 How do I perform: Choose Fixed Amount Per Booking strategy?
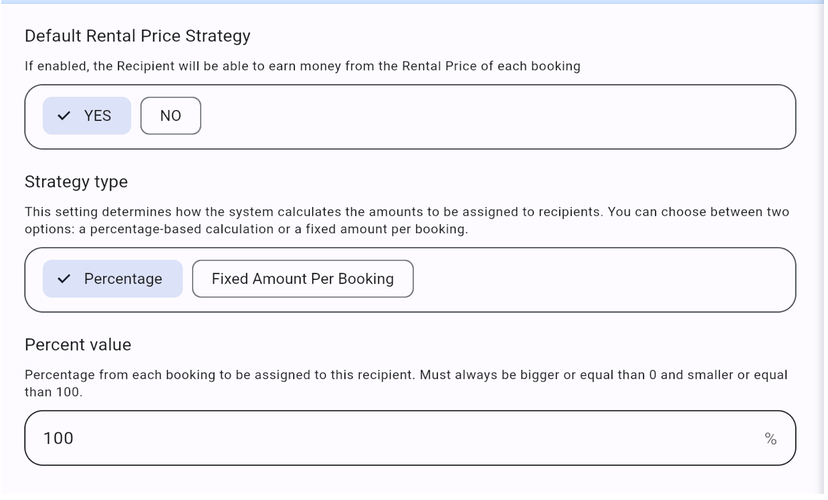[302, 279]
